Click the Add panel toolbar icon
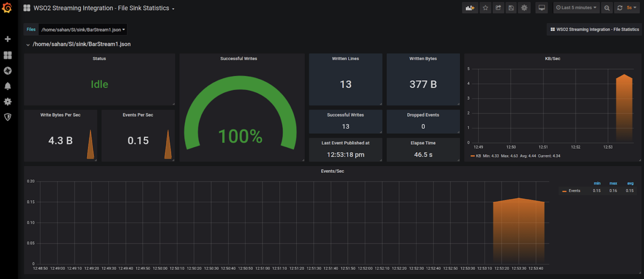This screenshot has height=279, width=644. tap(470, 8)
